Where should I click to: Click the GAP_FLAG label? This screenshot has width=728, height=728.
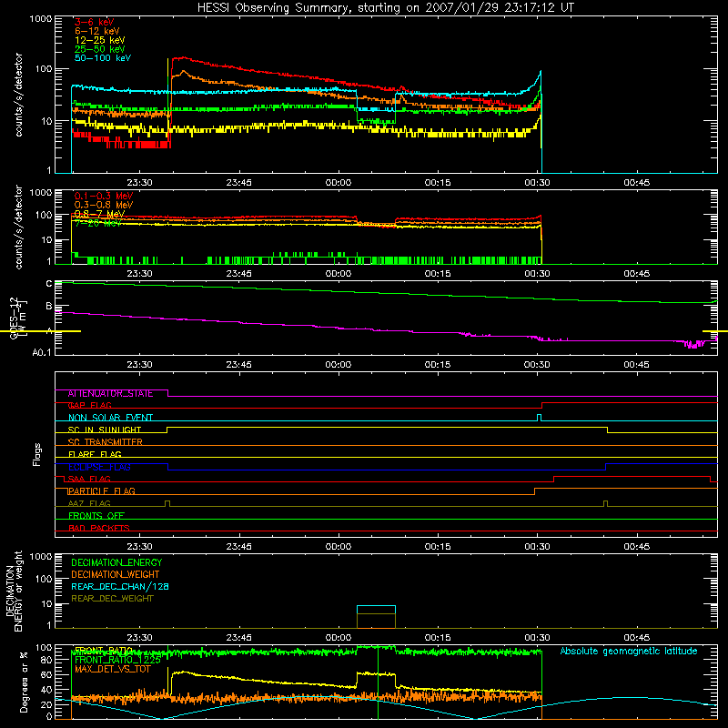(89, 405)
